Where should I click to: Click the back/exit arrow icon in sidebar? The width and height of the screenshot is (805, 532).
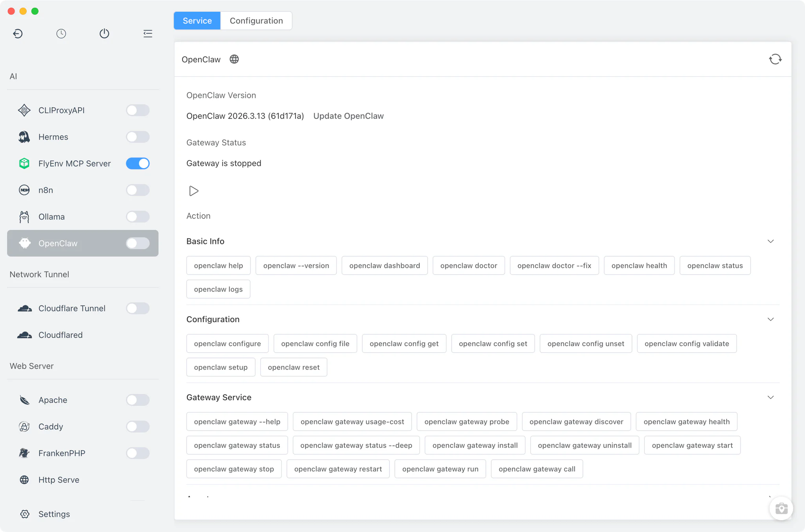[18, 33]
